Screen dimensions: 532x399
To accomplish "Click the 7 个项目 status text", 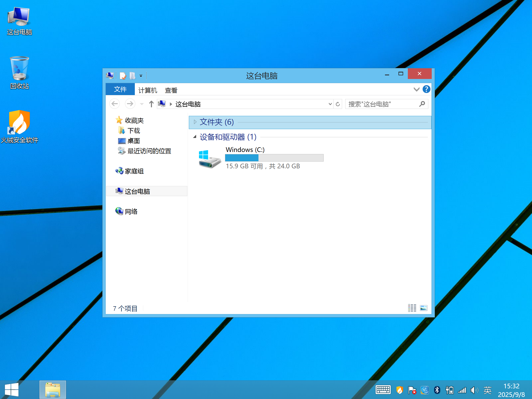I will tap(125, 308).
